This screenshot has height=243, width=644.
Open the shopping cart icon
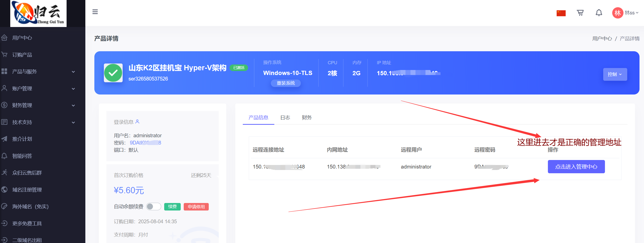(580, 13)
